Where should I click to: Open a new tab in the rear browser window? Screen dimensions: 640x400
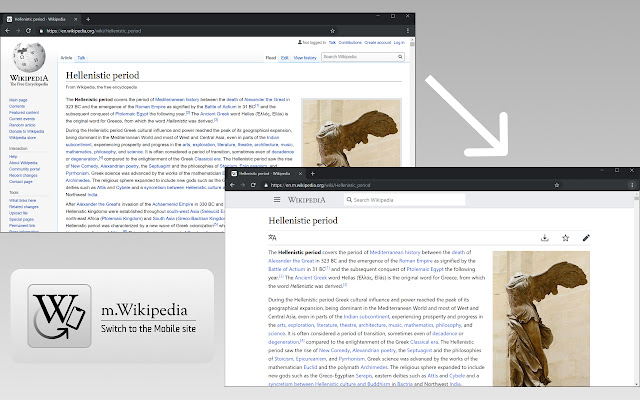88,19
